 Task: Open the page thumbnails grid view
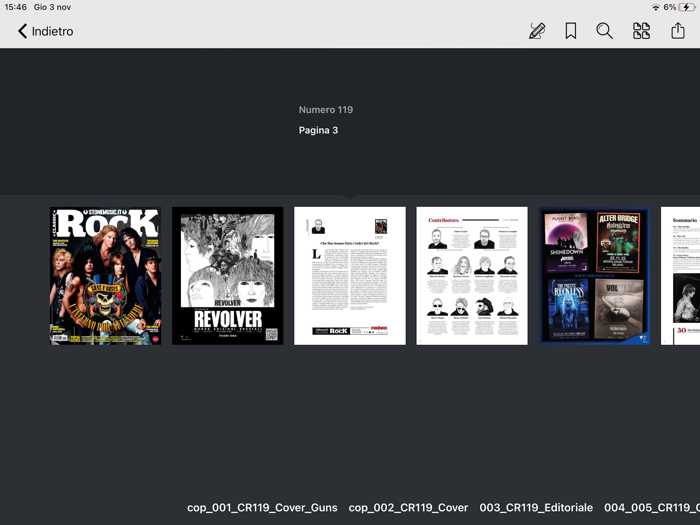click(641, 31)
